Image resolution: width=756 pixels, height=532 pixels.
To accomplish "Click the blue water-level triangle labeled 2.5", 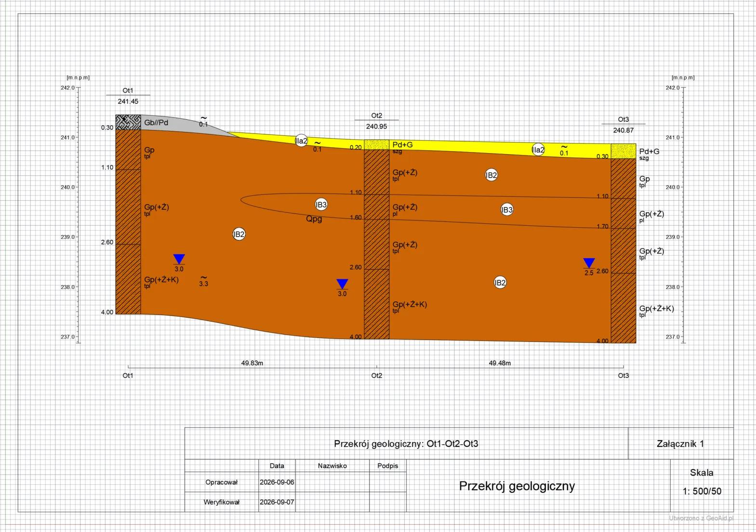I will coord(589,263).
